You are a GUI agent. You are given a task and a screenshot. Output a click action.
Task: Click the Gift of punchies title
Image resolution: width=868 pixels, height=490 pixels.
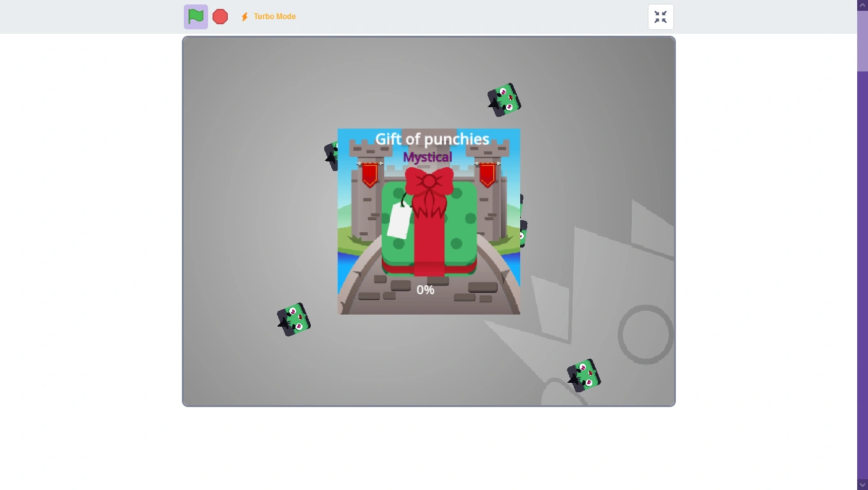(x=432, y=139)
